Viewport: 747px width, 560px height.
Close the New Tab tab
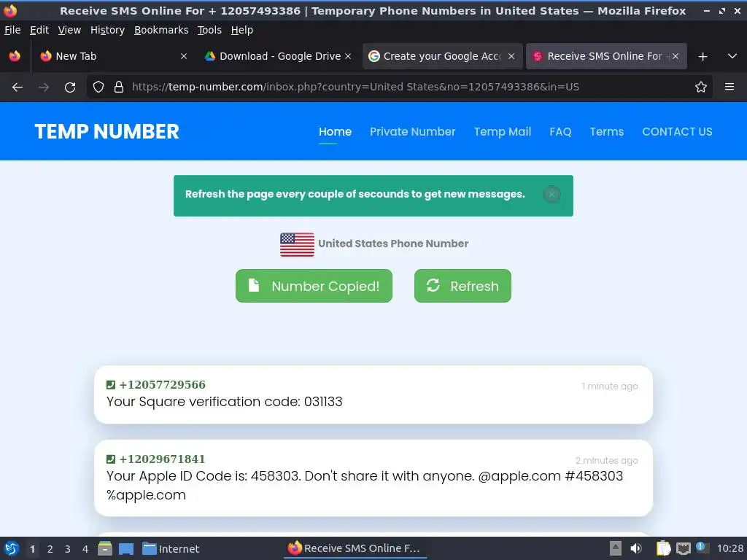[184, 56]
